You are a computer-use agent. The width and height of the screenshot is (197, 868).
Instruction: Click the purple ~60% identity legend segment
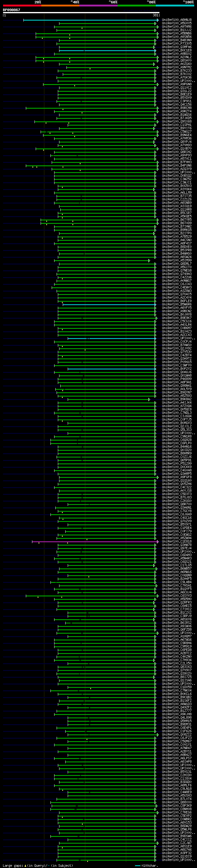(x=99, y=6)
